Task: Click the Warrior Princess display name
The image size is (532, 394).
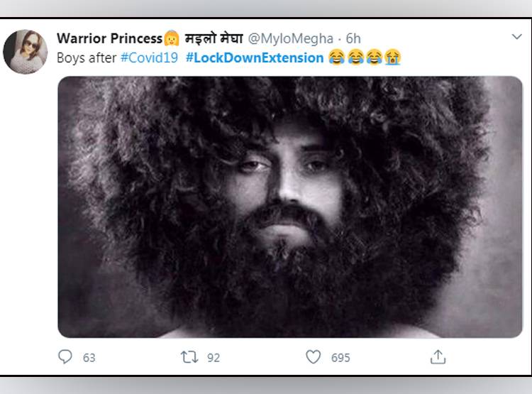Action: (x=109, y=38)
